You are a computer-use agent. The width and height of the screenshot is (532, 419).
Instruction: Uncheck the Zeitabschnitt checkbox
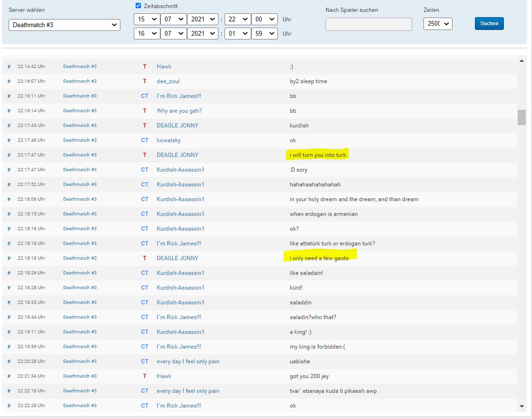click(x=138, y=6)
